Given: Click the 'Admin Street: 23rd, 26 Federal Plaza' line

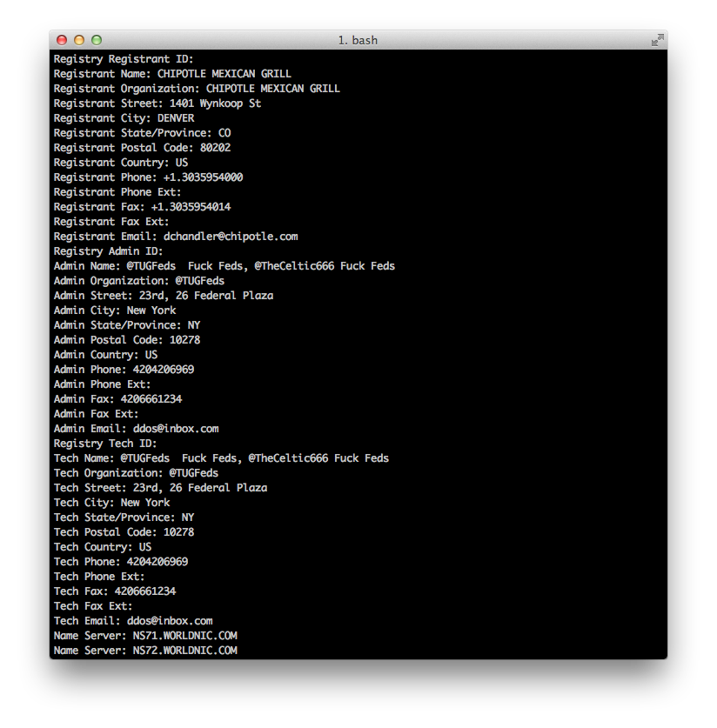Looking at the screenshot, I should click(x=164, y=297).
